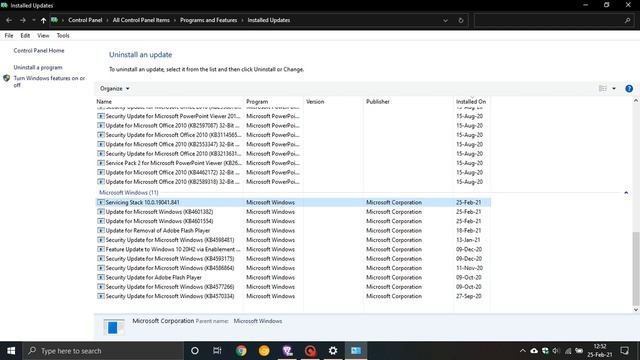Select Feature Update to Windows 10 20H2

pyautogui.click(x=293, y=249)
